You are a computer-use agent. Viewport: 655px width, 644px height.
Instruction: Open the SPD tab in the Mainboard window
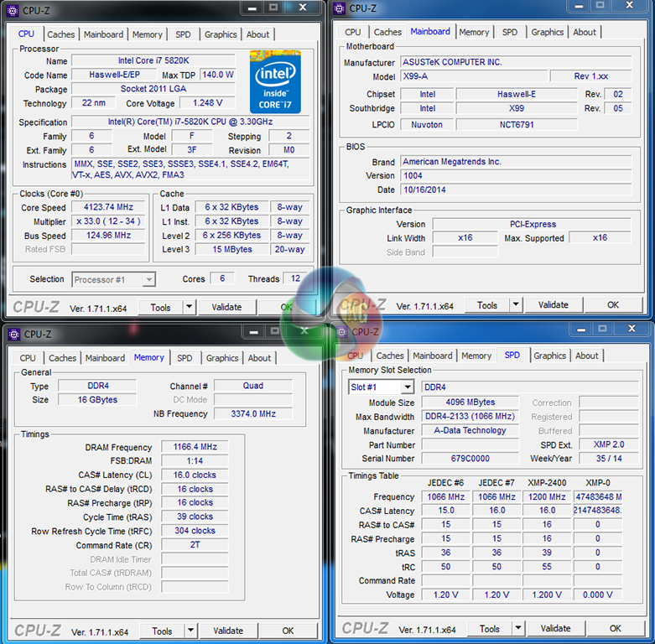tap(510, 32)
